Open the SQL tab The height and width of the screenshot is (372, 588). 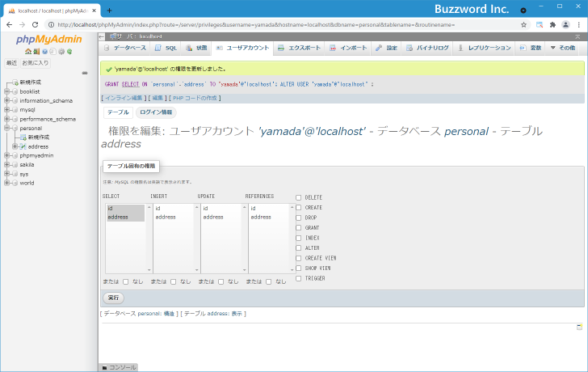pos(166,49)
